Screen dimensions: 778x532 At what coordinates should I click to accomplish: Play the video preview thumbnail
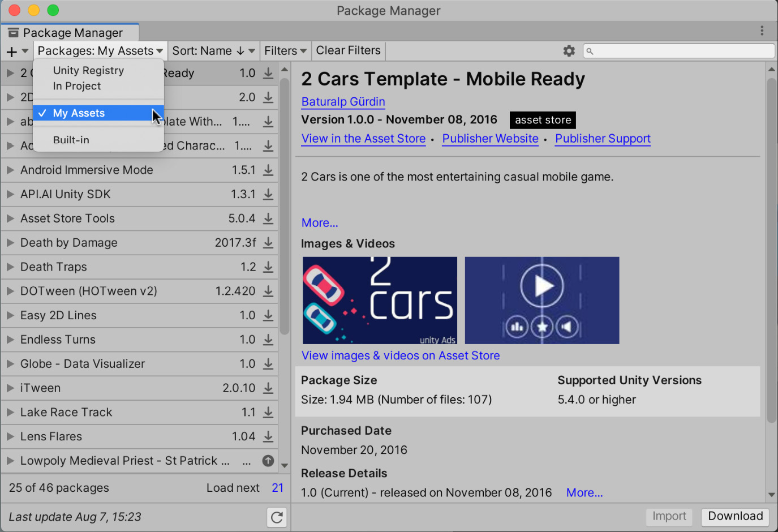[542, 301]
